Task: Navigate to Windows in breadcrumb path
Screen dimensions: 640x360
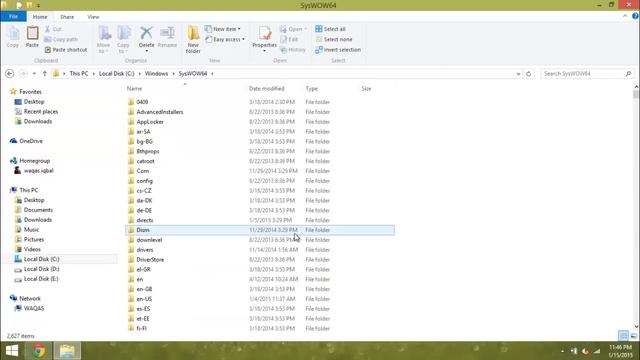Action: [156, 73]
